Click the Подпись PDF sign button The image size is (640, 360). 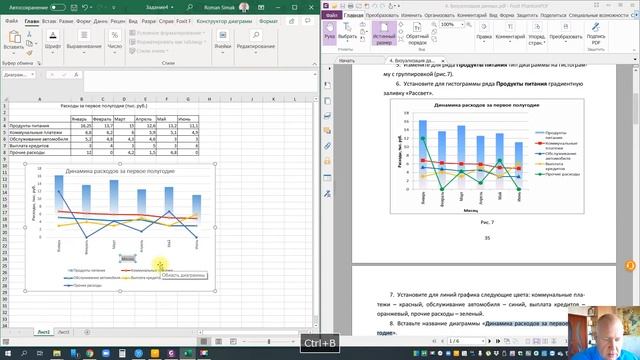click(596, 34)
